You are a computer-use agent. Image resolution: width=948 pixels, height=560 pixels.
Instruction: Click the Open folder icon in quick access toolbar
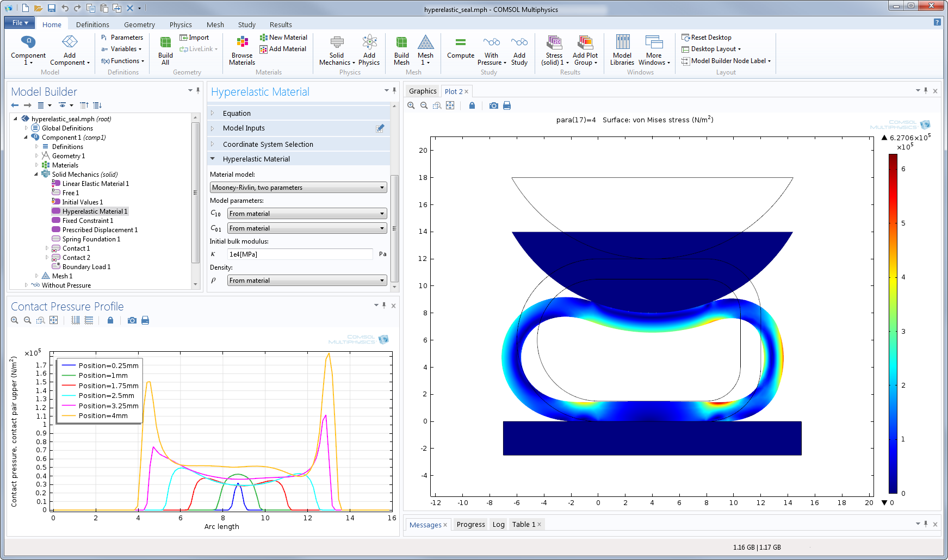pyautogui.click(x=38, y=8)
